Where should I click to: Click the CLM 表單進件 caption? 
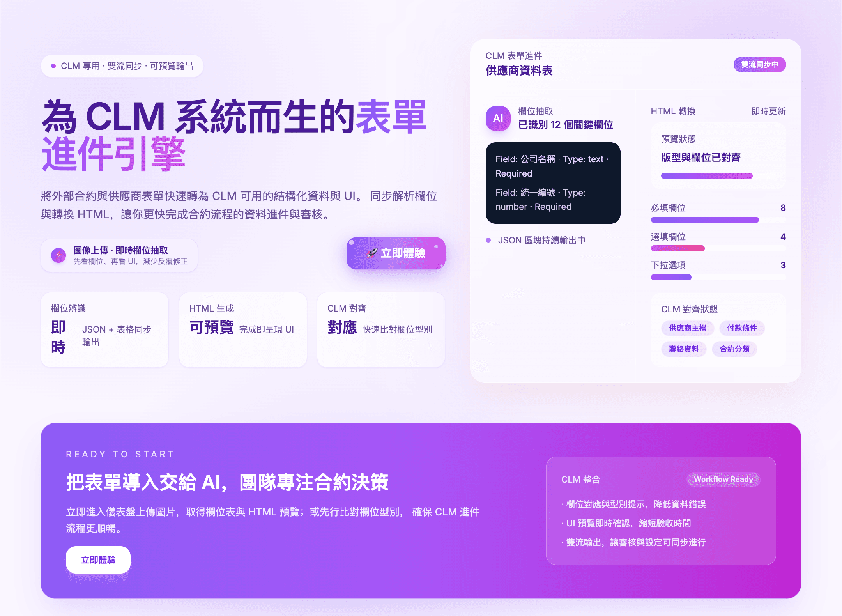point(514,56)
